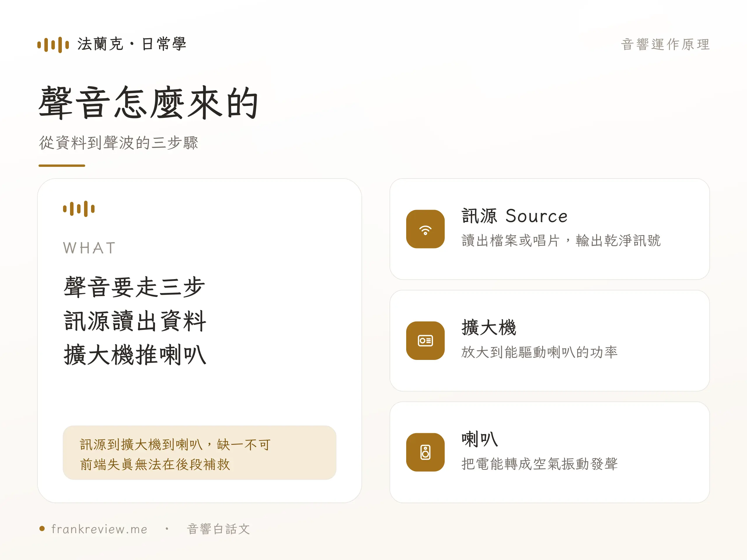Click the heading 擴大機 in the middle card

click(489, 328)
